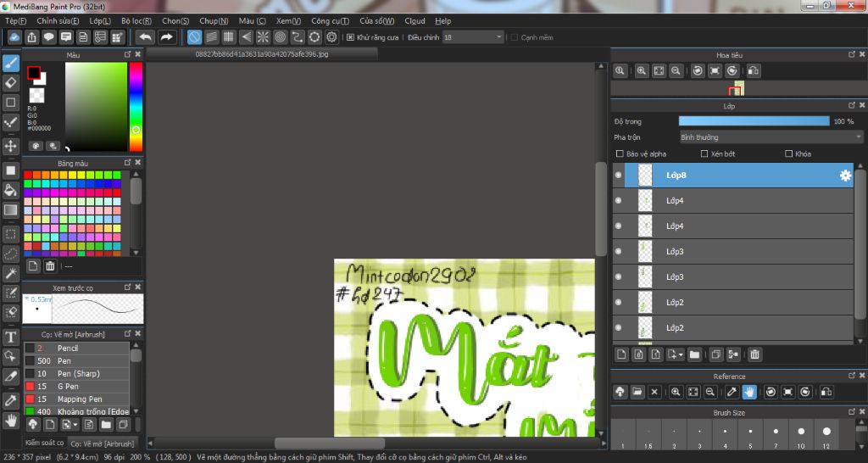Click the Undo arrow in toolbar

coord(146,37)
